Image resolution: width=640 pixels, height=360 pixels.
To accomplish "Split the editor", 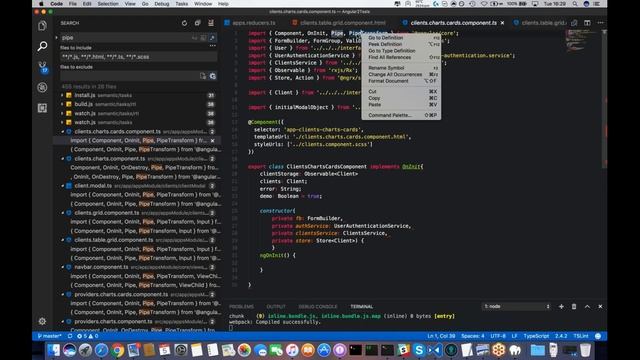I will [x=587, y=23].
